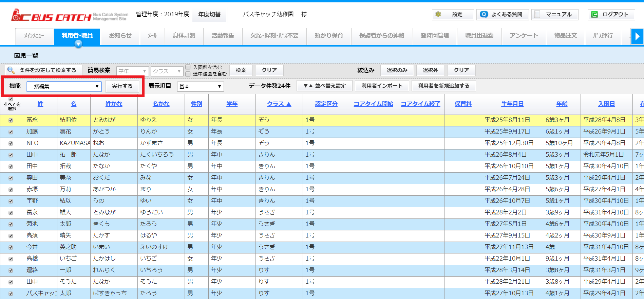Uncheck the row for 赤塚 万莉
Screen dimensions: 644x299
[11, 190]
